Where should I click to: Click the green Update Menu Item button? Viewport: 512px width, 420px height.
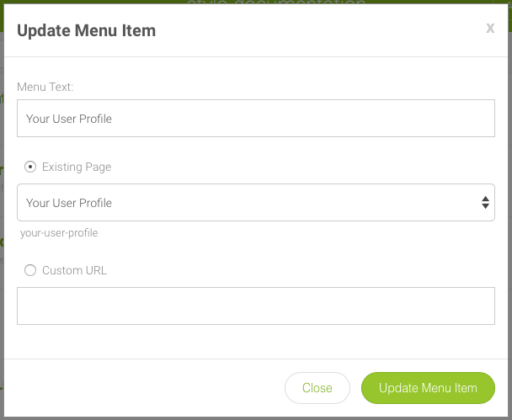pos(428,388)
